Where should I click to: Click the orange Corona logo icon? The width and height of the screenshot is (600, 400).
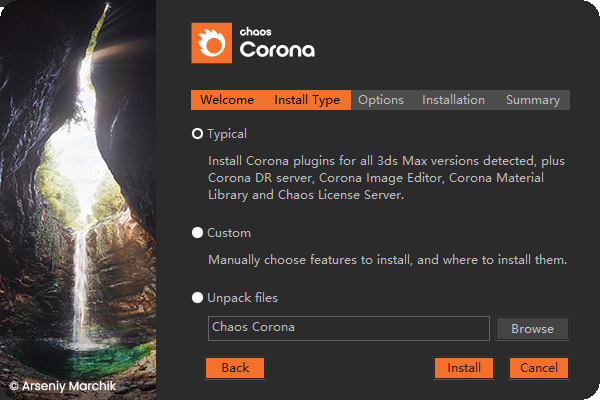pos(211,43)
